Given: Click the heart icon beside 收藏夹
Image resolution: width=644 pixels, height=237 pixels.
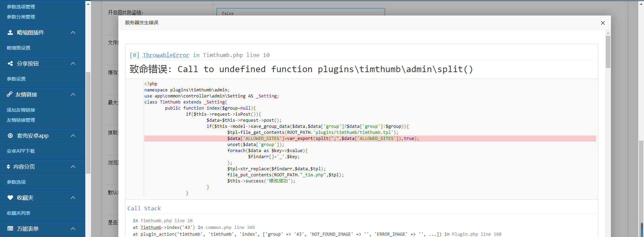Looking at the screenshot, I should [10, 198].
